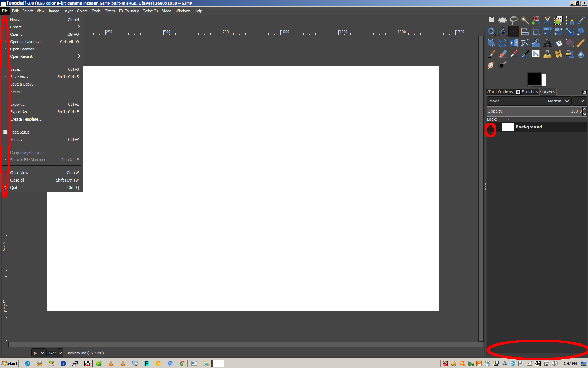Click the Windows Start button

coord(10,363)
